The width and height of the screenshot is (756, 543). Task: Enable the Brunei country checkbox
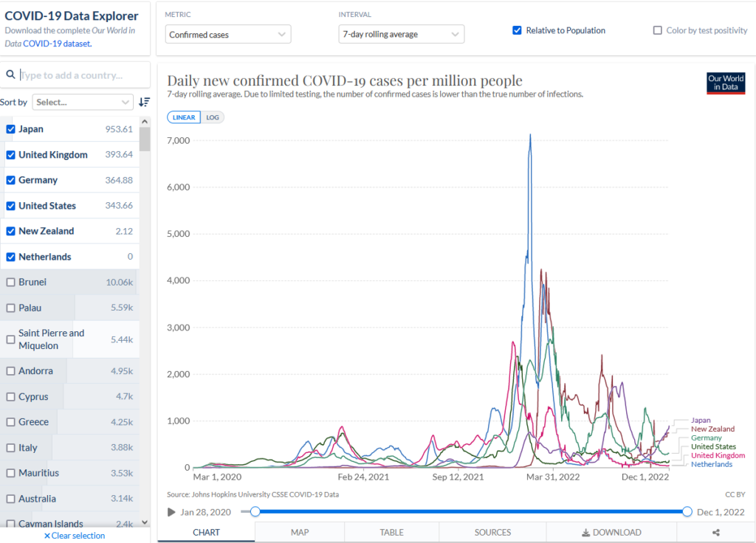[x=11, y=282]
